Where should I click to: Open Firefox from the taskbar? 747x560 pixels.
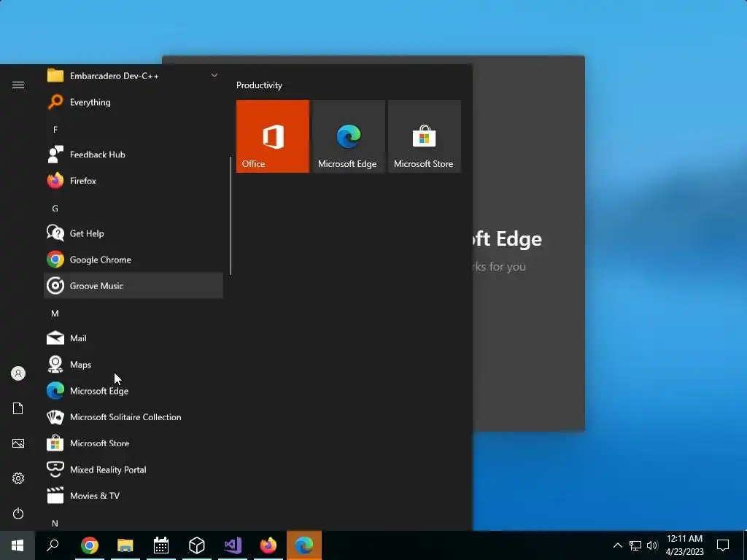coord(268,545)
